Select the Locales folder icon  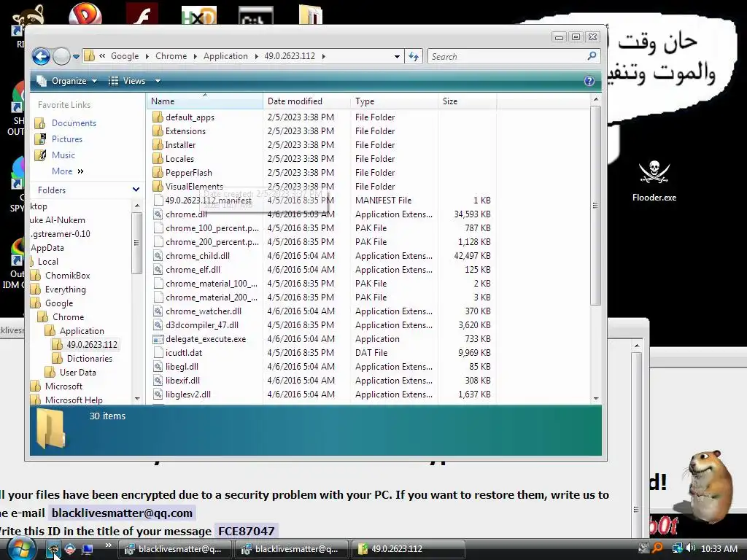[x=158, y=158]
